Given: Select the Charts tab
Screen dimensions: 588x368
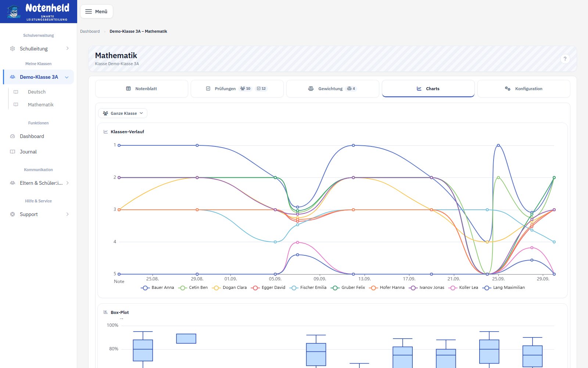Looking at the screenshot, I should point(428,89).
